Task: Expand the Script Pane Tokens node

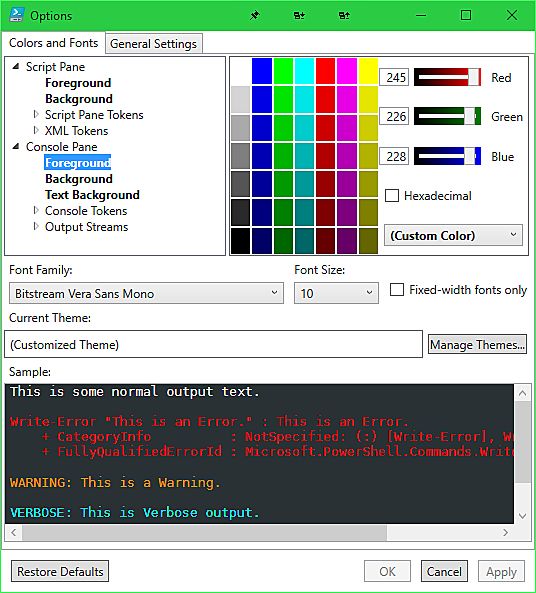Action: [36, 114]
